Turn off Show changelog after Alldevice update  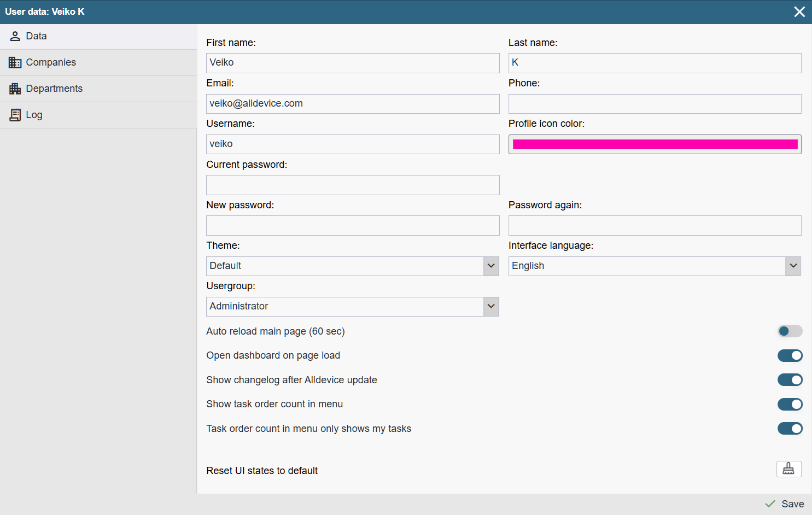coord(790,380)
